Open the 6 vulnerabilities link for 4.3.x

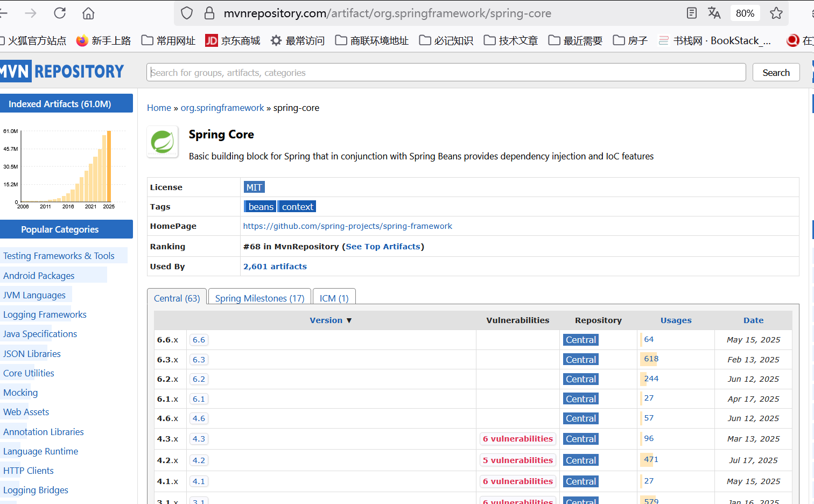[x=517, y=439]
